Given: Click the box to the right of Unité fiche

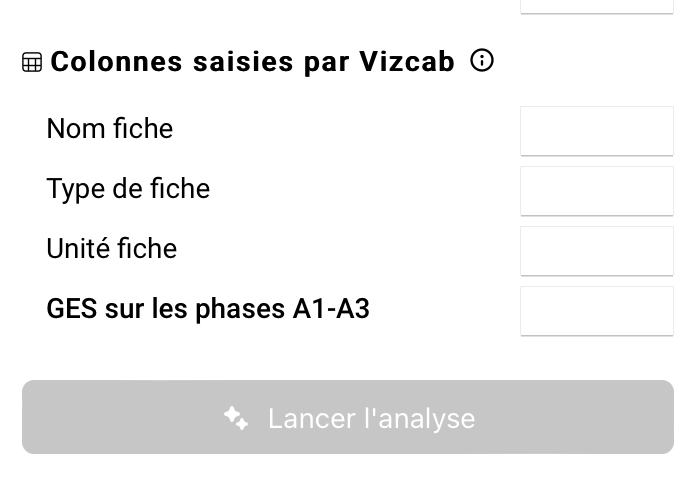Looking at the screenshot, I should click(x=596, y=251).
